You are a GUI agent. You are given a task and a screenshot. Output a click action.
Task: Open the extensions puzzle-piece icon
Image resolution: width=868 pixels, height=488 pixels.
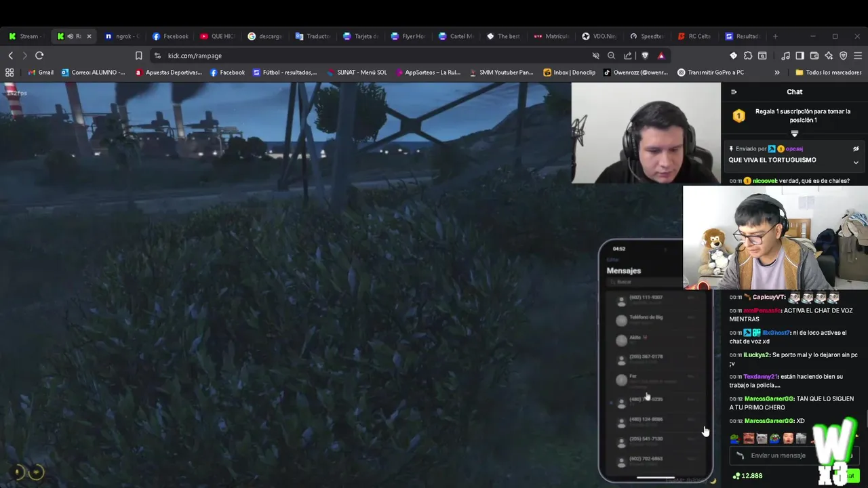pos(748,56)
